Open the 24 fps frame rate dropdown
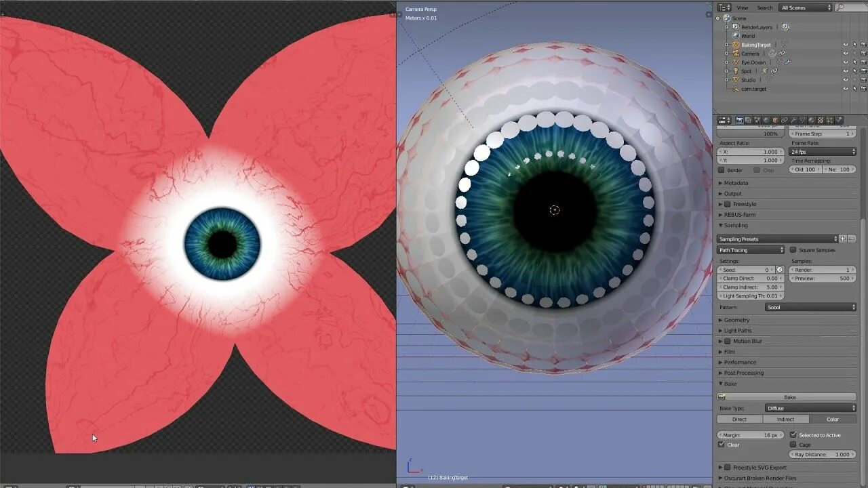868x488 pixels. coord(823,152)
